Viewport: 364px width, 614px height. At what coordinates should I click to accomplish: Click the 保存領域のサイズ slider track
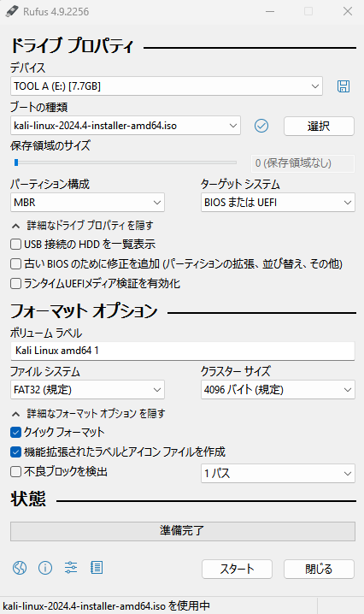pyautogui.click(x=124, y=162)
